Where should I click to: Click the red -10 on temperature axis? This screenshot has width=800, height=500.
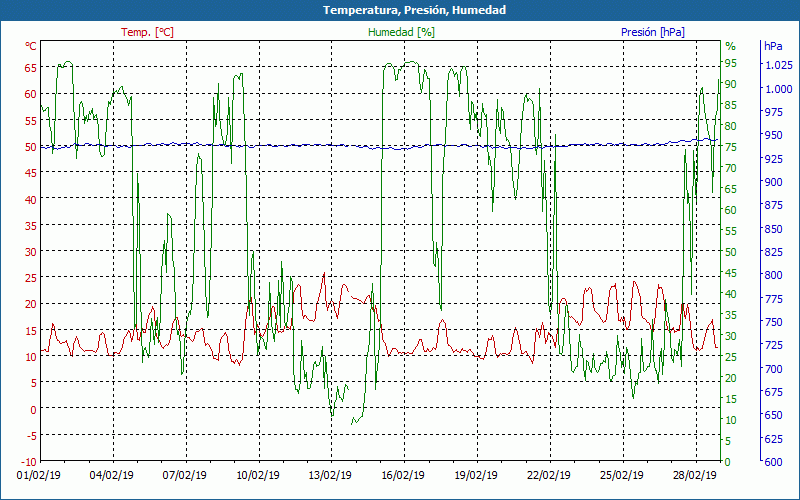29,462
